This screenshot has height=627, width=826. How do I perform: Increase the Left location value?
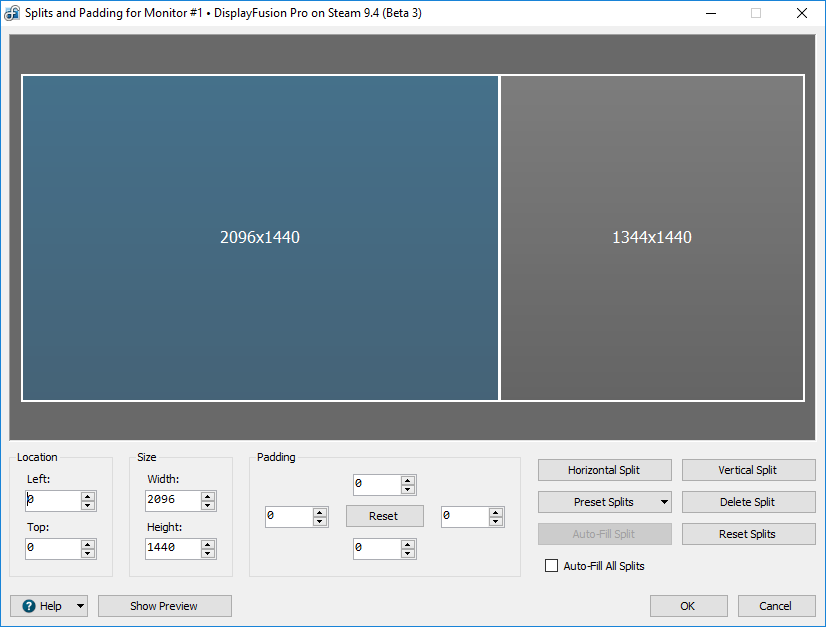(88, 496)
